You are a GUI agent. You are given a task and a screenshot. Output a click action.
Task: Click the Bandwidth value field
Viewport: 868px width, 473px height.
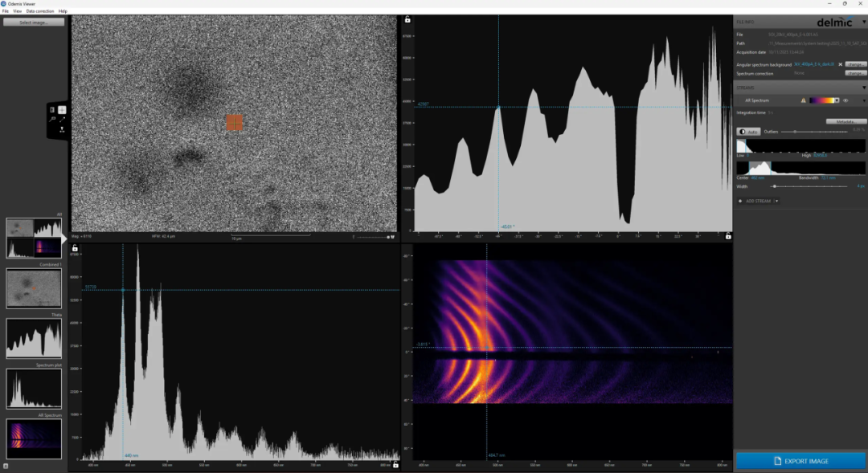click(829, 177)
